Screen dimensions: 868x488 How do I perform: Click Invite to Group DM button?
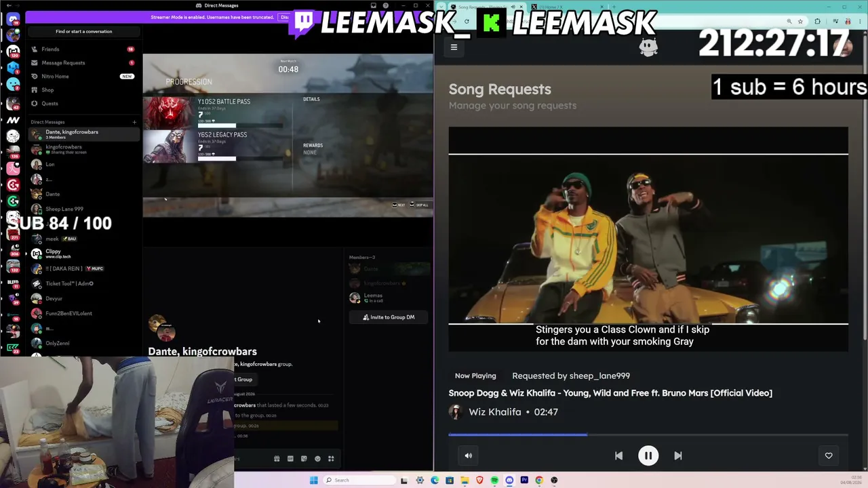tap(389, 317)
